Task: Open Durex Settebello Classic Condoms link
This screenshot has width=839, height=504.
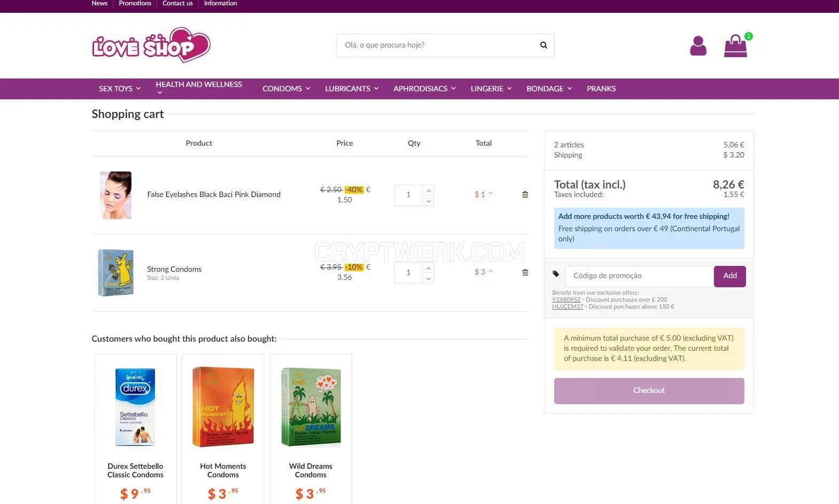Action: tap(135, 470)
